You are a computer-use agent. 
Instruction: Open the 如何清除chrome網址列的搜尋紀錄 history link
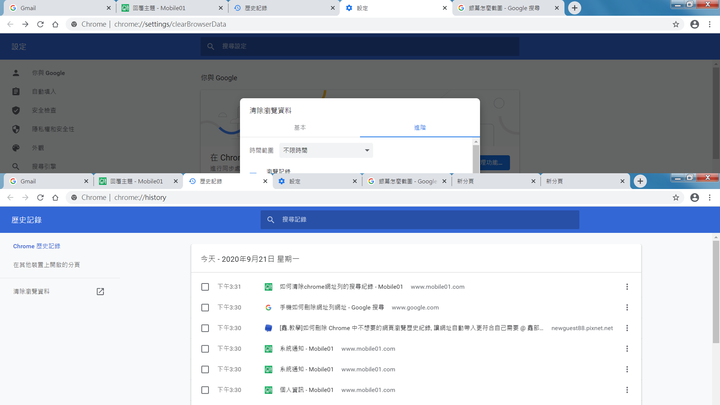point(341,287)
